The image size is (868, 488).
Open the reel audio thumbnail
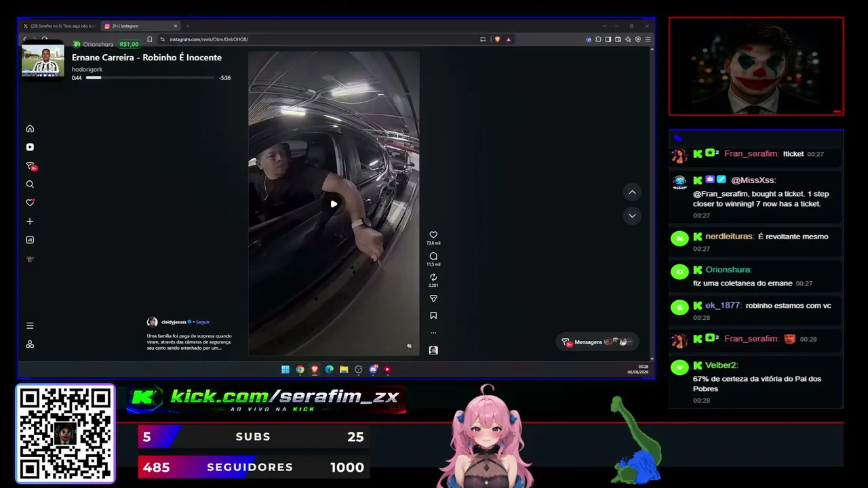[x=433, y=350]
